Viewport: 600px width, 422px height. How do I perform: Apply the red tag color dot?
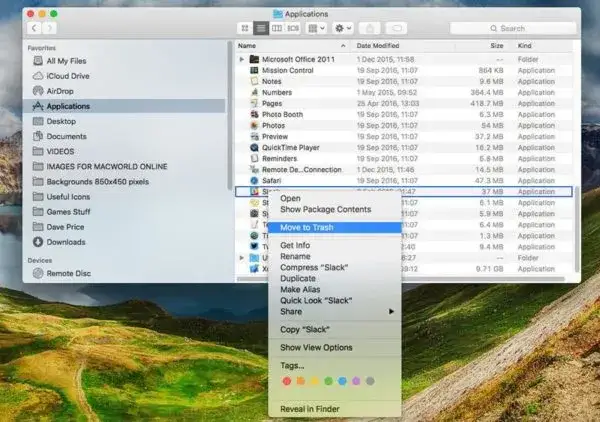(x=287, y=381)
